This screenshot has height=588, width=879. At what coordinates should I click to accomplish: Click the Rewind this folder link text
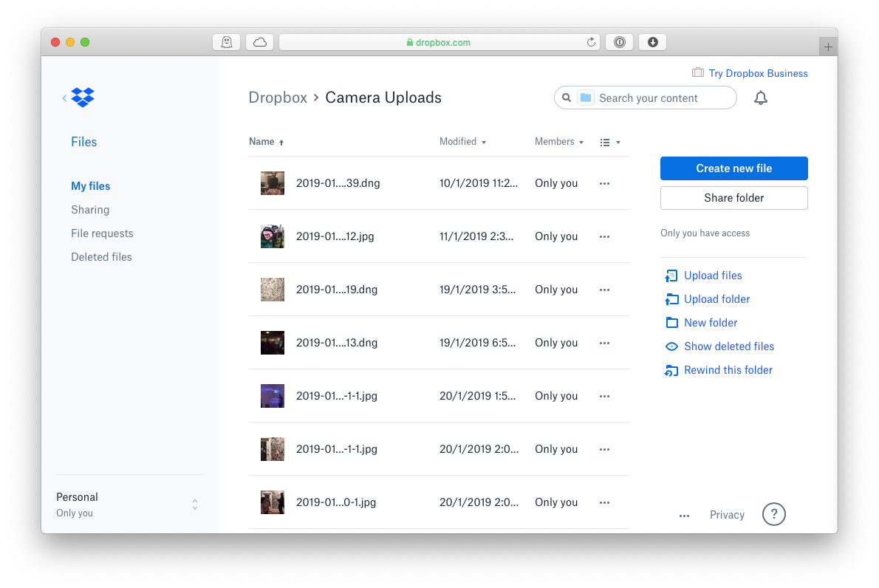(728, 370)
